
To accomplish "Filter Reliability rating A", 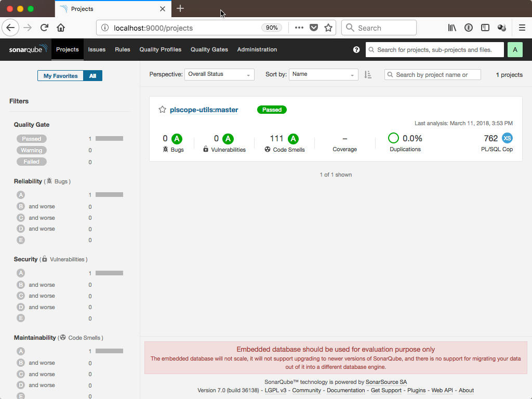I will [x=21, y=195].
